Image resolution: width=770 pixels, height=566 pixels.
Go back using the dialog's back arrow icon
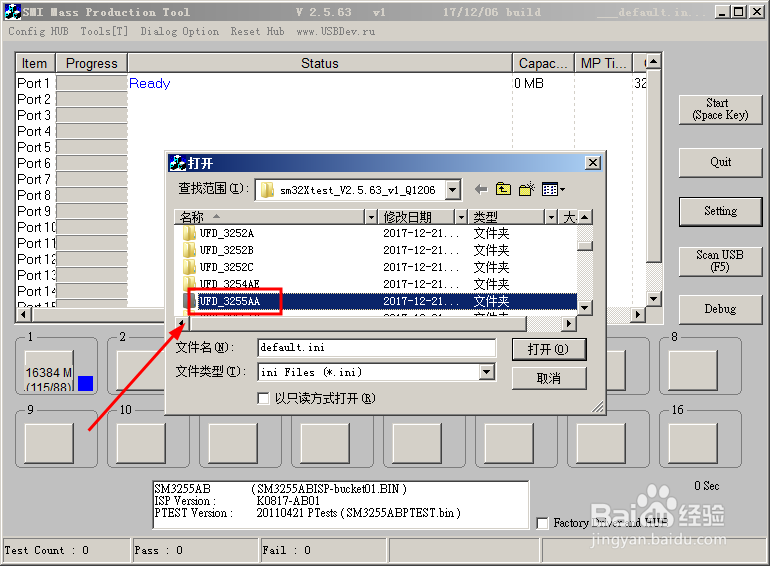pos(481,189)
